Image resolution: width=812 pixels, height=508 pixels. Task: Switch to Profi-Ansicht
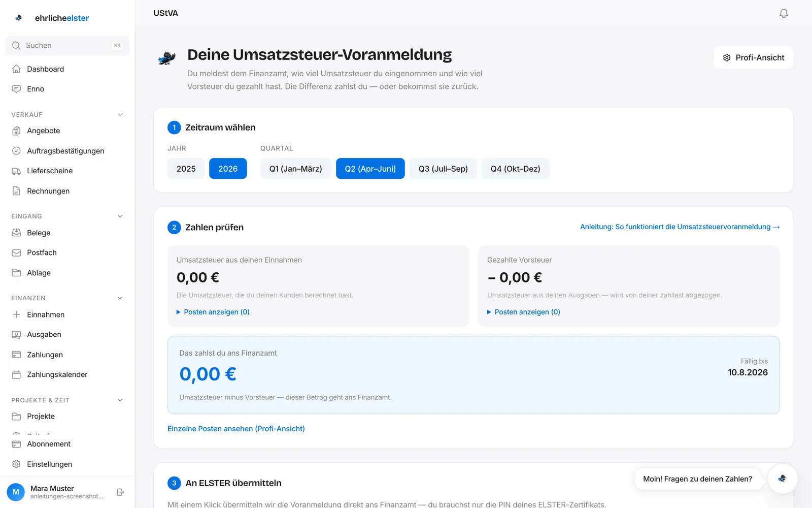click(x=753, y=57)
